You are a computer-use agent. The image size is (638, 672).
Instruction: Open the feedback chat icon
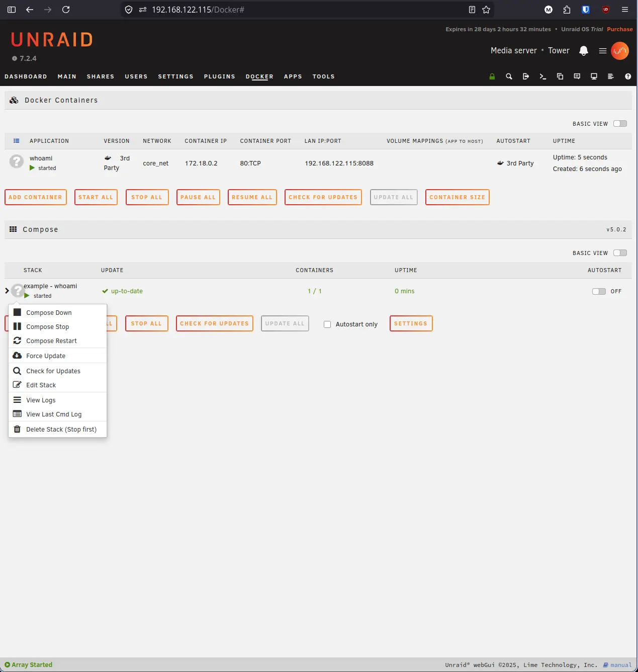[577, 76]
